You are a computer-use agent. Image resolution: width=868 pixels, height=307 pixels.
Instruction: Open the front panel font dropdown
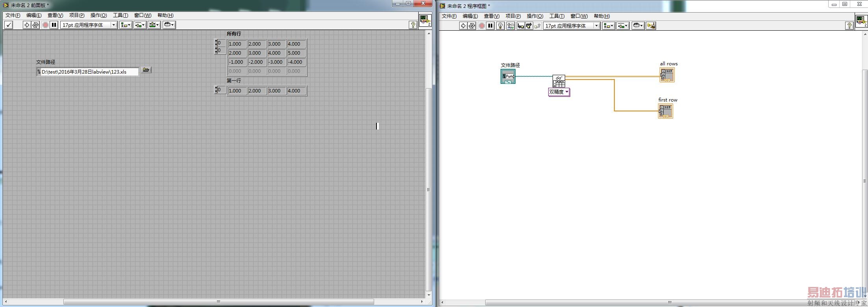point(89,25)
